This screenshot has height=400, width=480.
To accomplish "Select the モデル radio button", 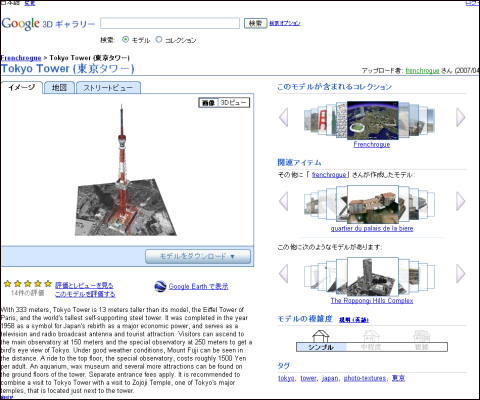I will pos(125,39).
